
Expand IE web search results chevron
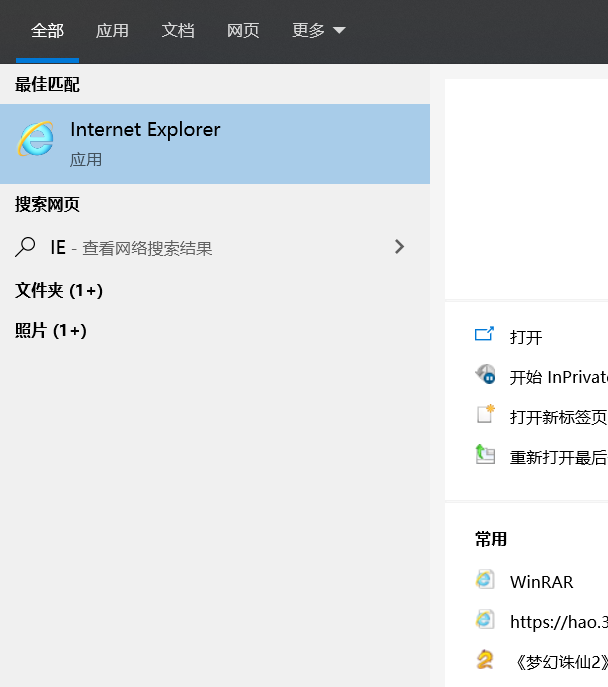click(400, 246)
